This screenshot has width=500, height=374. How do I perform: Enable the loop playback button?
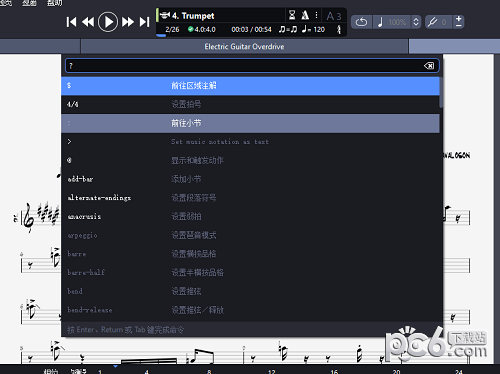pos(361,22)
